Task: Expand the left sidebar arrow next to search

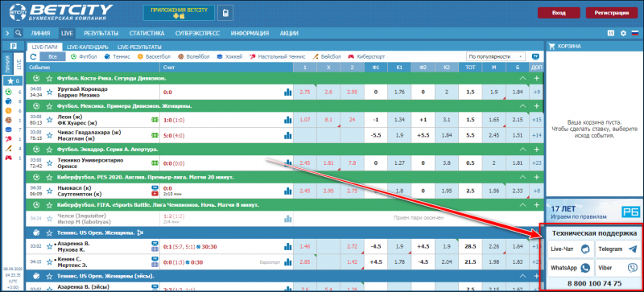Action: pos(7,33)
